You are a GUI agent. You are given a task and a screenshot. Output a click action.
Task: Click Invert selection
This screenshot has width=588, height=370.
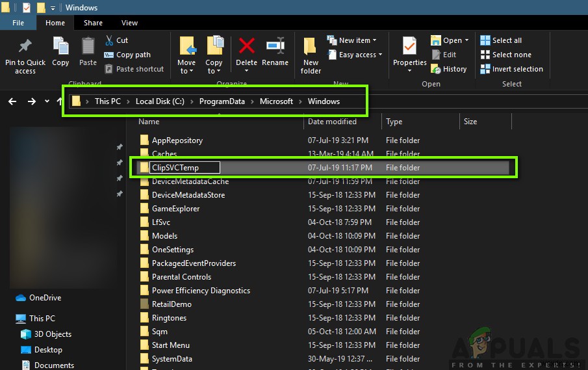512,69
